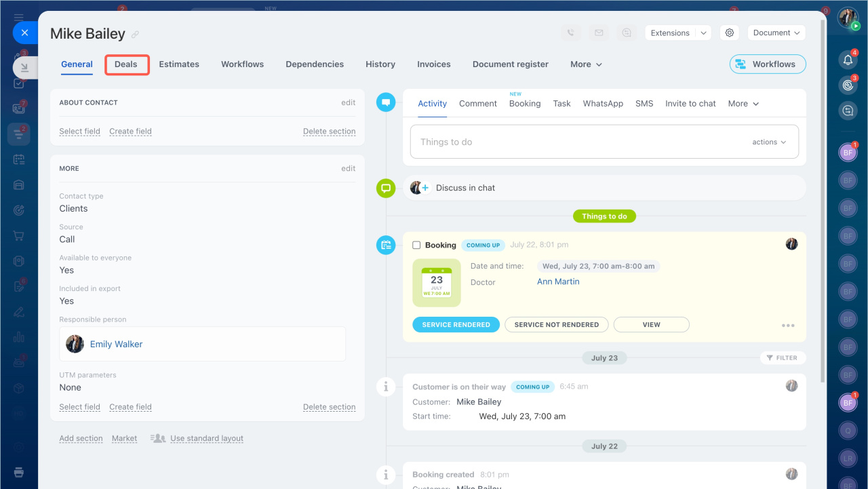Expand the Extensions dropdown
Screen dimensions: 868x489
[677, 33]
